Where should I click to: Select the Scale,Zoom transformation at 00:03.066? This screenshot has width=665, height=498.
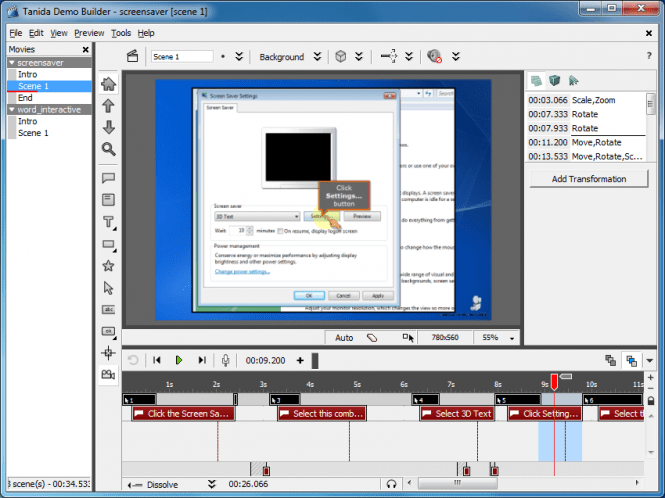pyautogui.click(x=586, y=100)
